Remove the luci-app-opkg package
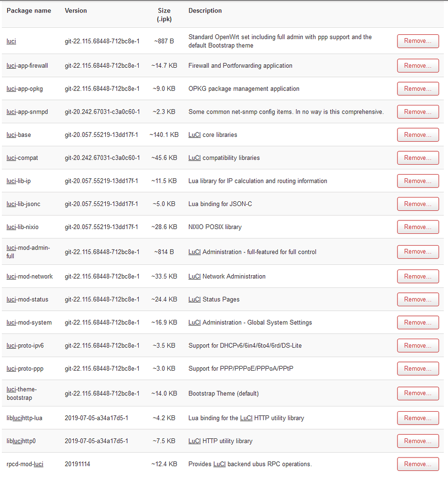This screenshot has height=477, width=448. [x=418, y=89]
